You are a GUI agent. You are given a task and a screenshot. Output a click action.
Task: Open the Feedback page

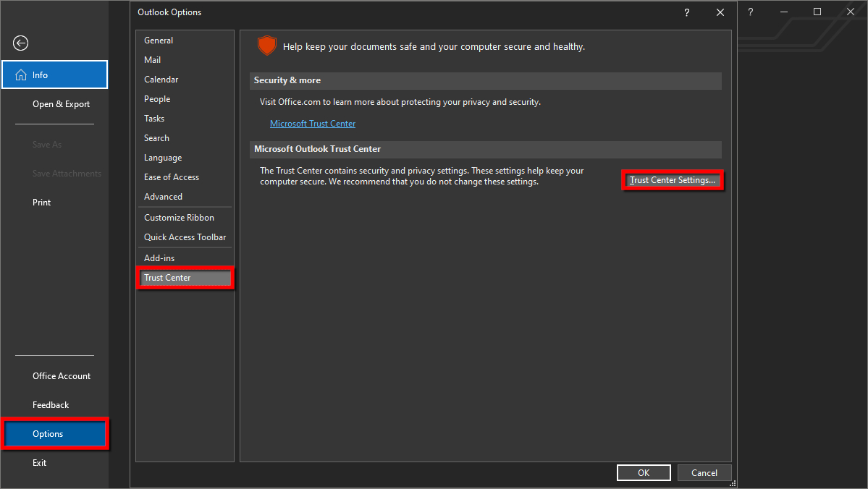[51, 405]
